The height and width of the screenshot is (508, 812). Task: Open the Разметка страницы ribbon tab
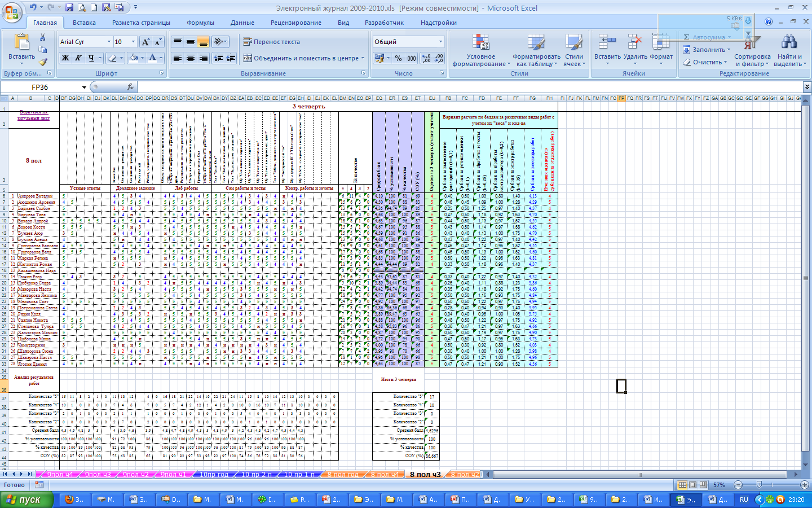141,23
